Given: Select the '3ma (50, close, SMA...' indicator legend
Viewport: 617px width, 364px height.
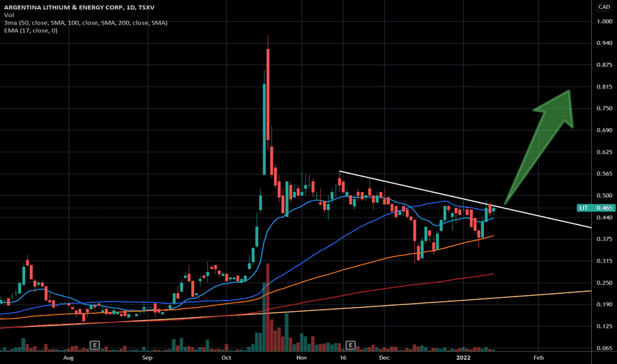Looking at the screenshot, I should (x=86, y=23).
